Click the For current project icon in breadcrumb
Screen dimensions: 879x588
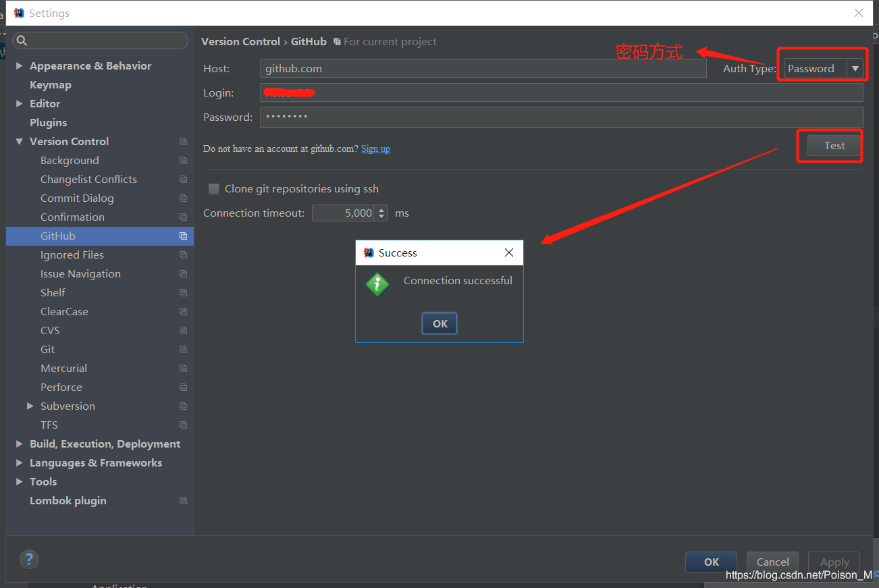[337, 42]
